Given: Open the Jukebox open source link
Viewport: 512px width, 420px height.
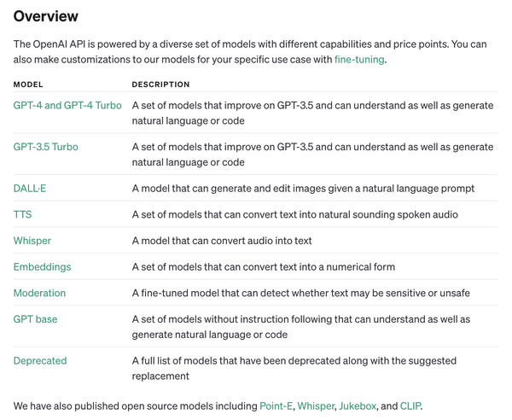Looking at the screenshot, I should [x=358, y=405].
